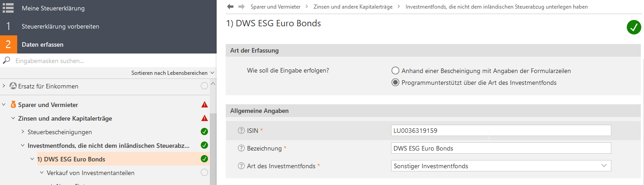Click the forward navigation arrow
Image resolution: width=644 pixels, height=185 pixels.
point(241,7)
